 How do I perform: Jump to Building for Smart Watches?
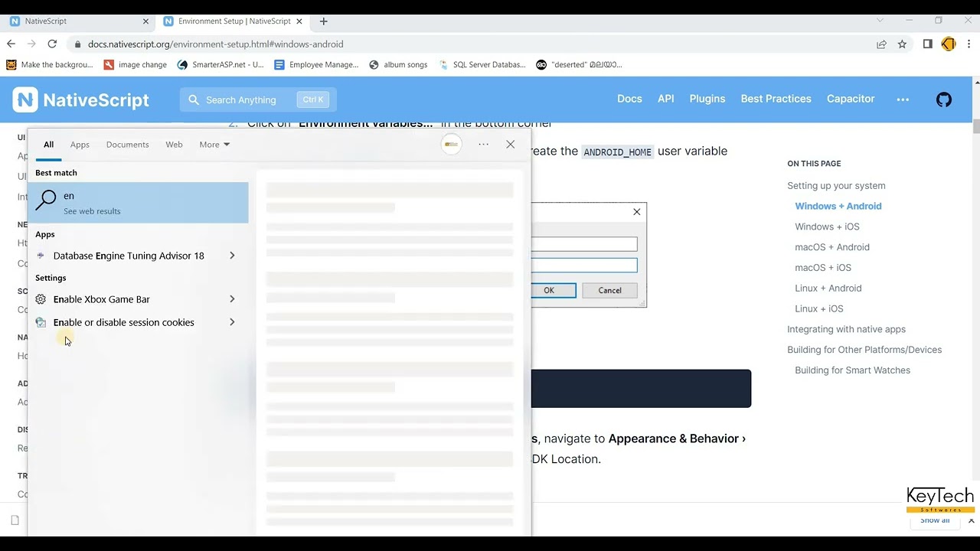(x=852, y=370)
